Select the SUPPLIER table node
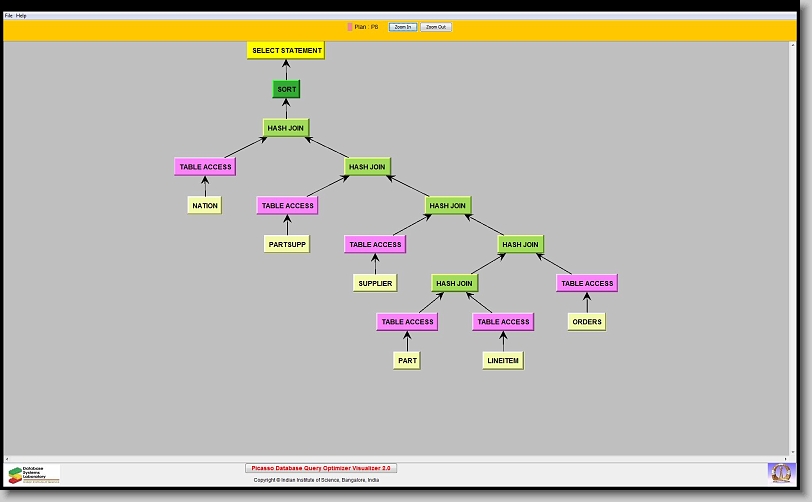The height and width of the screenshot is (502, 812). 374,283
